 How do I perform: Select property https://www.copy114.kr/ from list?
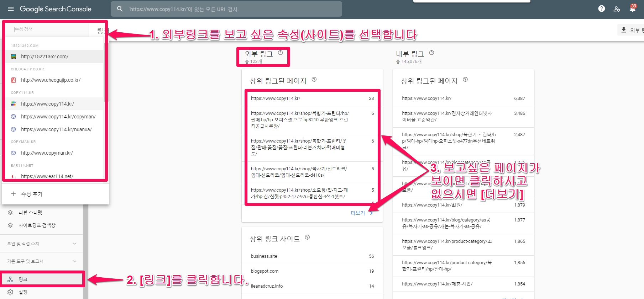click(x=47, y=104)
